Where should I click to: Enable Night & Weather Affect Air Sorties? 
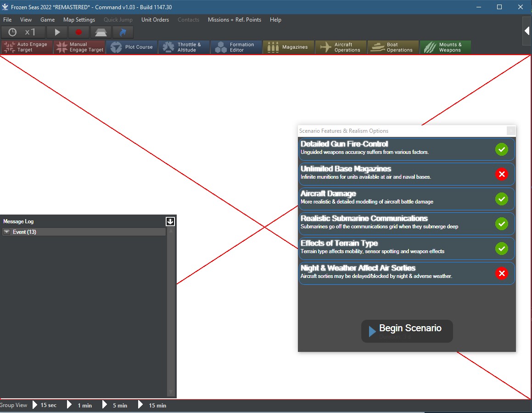click(x=502, y=273)
